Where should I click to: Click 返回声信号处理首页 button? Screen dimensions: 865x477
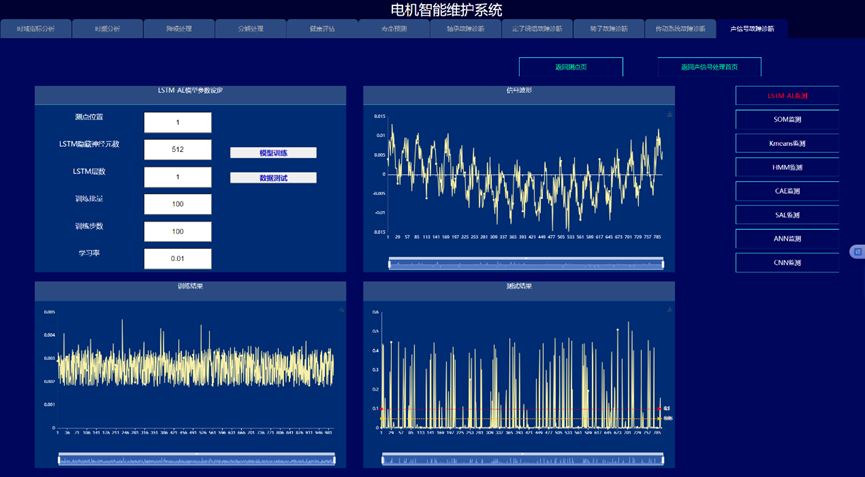[709, 67]
